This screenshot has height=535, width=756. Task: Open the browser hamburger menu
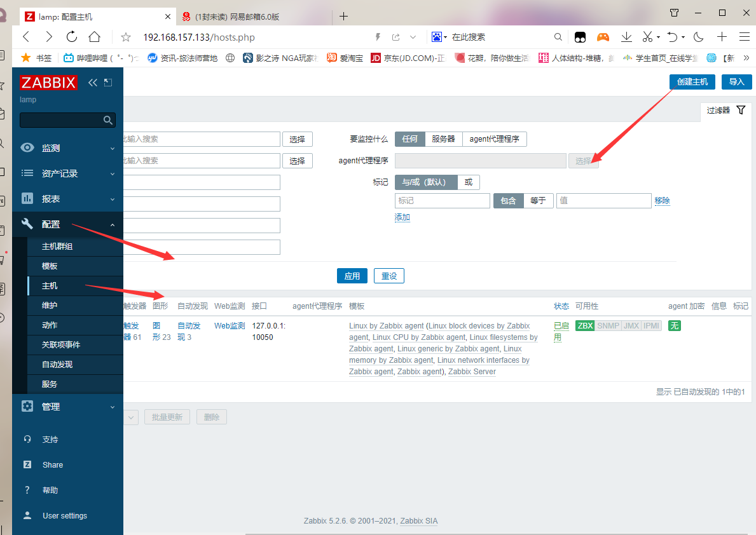point(745,37)
